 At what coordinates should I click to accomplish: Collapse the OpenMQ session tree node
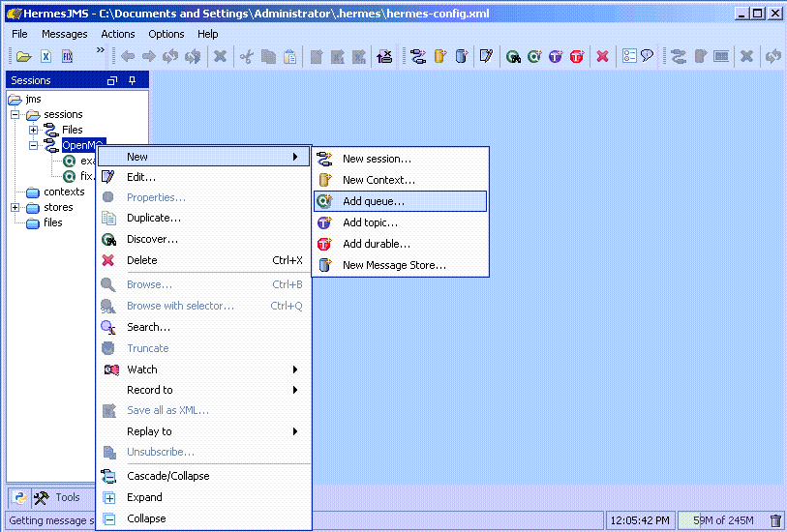tap(33, 145)
